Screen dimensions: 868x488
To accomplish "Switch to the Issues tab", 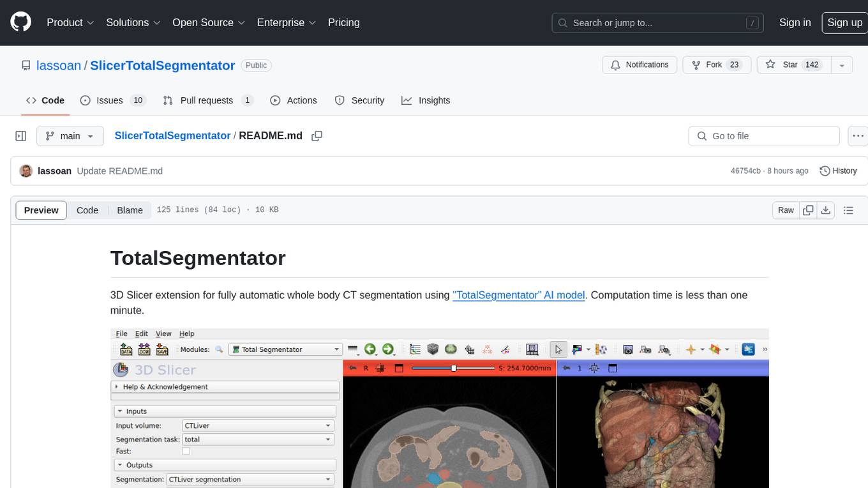I will tap(113, 100).
